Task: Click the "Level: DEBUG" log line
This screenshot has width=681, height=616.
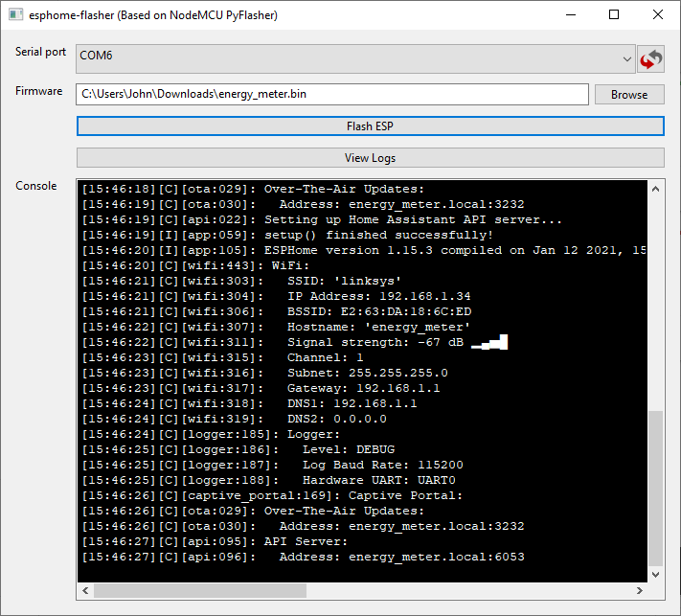Action: click(x=238, y=449)
